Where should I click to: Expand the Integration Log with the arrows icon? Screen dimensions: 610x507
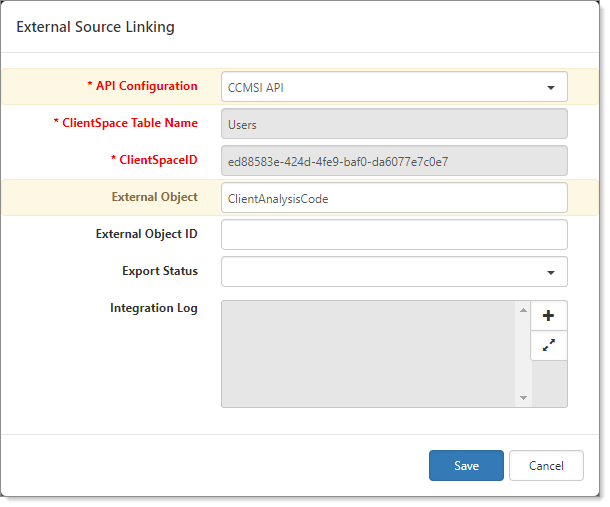549,346
